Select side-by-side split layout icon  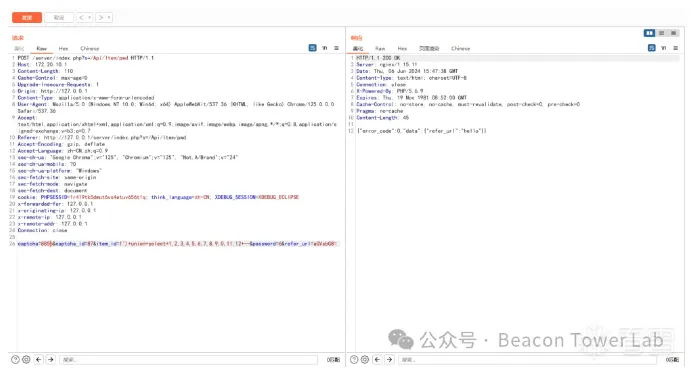(x=649, y=33)
